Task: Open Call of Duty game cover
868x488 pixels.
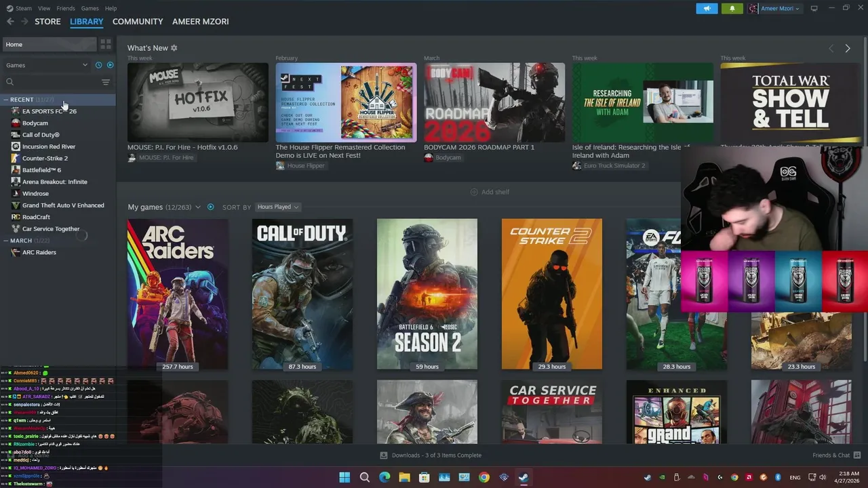Action: coord(302,294)
